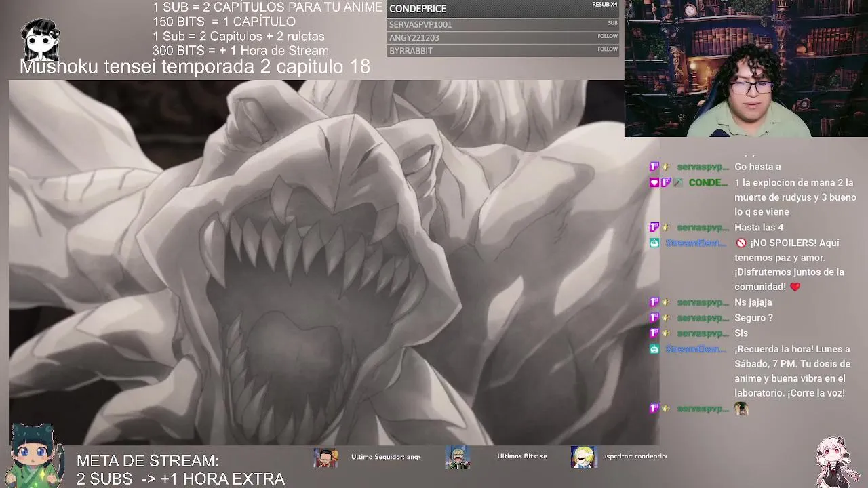Screen dimensions: 868x488
Task: Click the purple 1st badge on 'Hasta las 4' row
Action: pyautogui.click(x=654, y=227)
